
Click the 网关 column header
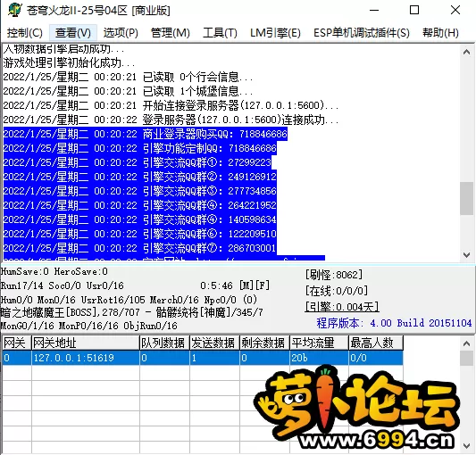click(x=16, y=343)
